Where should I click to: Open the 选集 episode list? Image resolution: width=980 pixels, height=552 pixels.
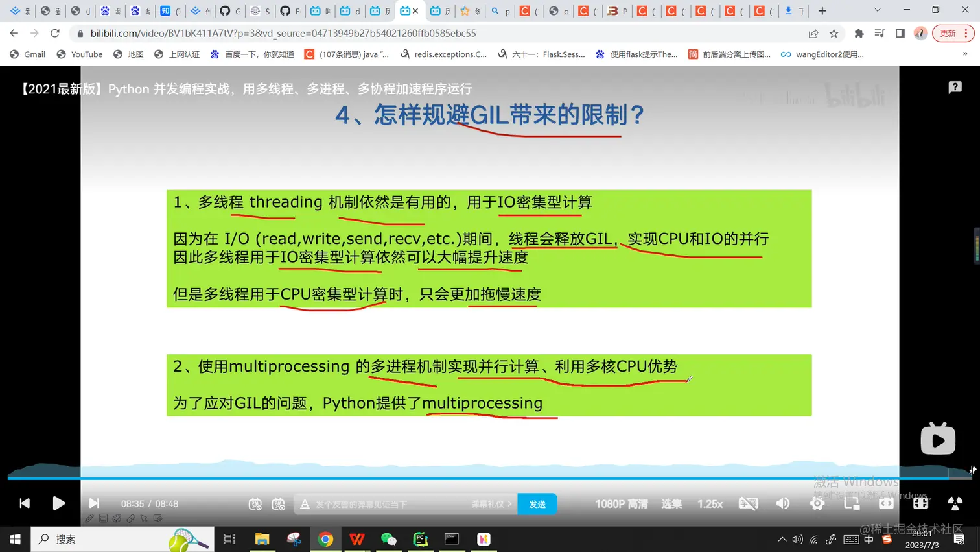[x=671, y=504]
